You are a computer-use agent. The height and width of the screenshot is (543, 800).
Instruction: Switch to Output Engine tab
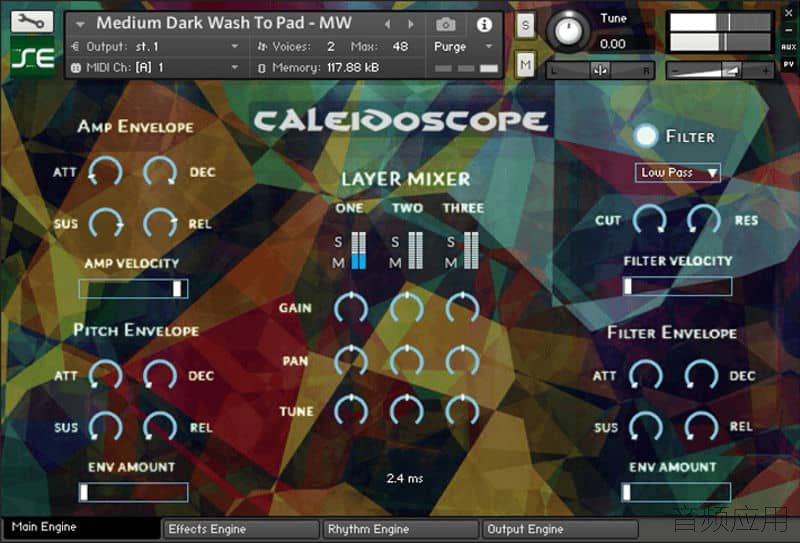[560, 529]
